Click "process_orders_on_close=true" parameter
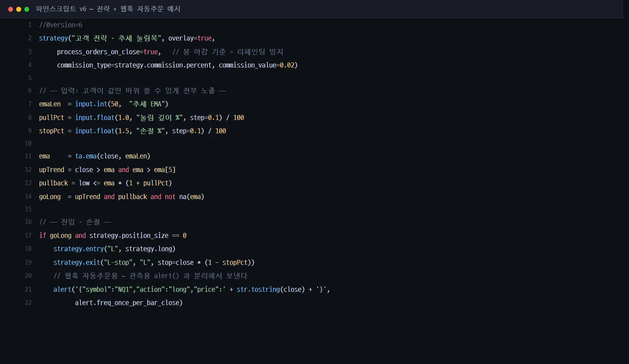Image resolution: width=629 pixels, height=364 pixels. coord(107,52)
